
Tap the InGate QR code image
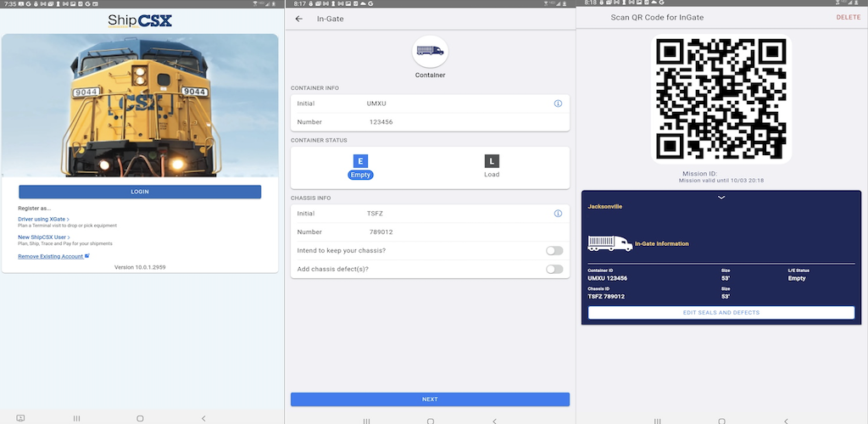[x=721, y=99]
